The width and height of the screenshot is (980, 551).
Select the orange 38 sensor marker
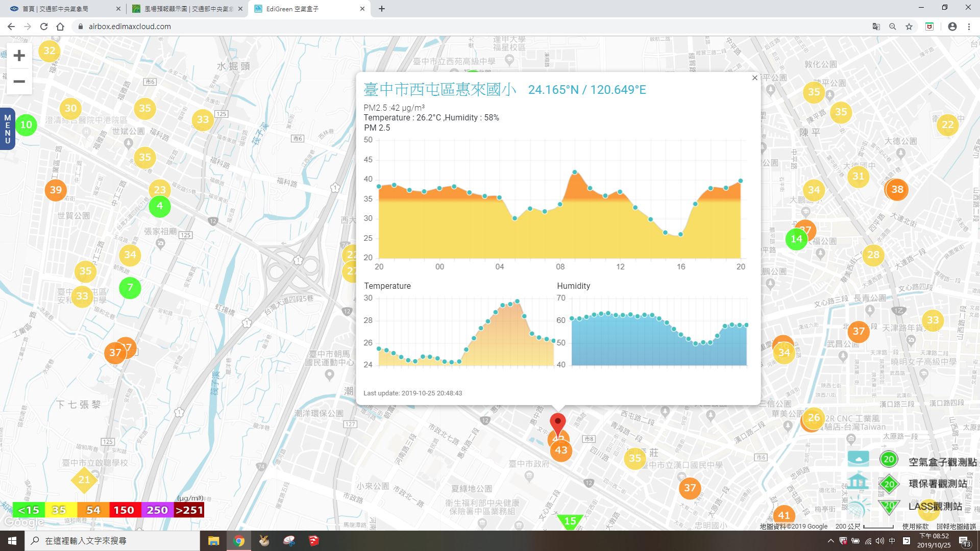[897, 189]
